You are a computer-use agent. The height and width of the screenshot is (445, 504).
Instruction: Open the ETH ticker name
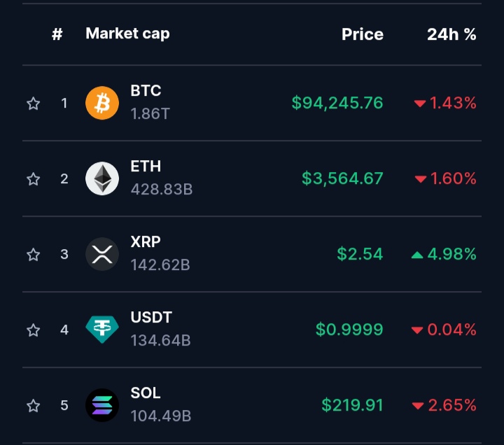click(x=146, y=166)
